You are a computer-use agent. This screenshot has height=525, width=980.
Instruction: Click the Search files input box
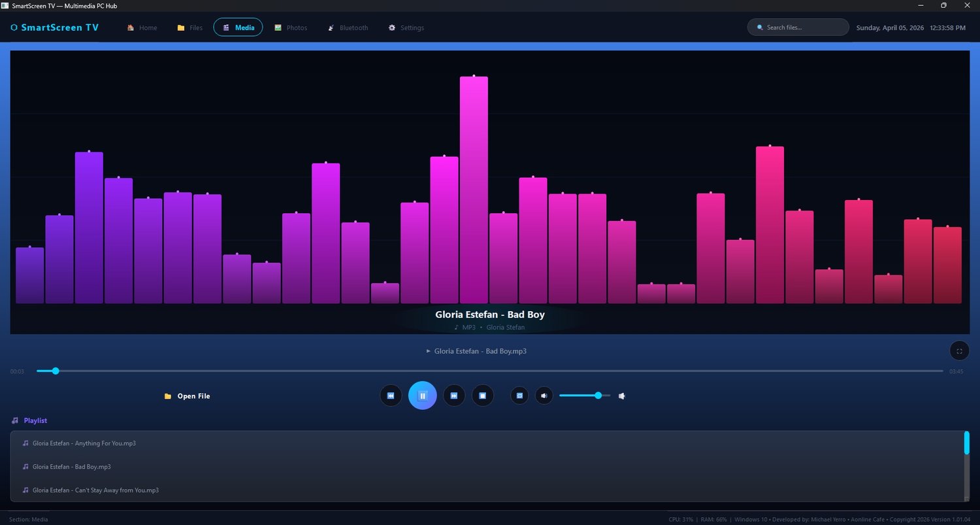pos(798,27)
